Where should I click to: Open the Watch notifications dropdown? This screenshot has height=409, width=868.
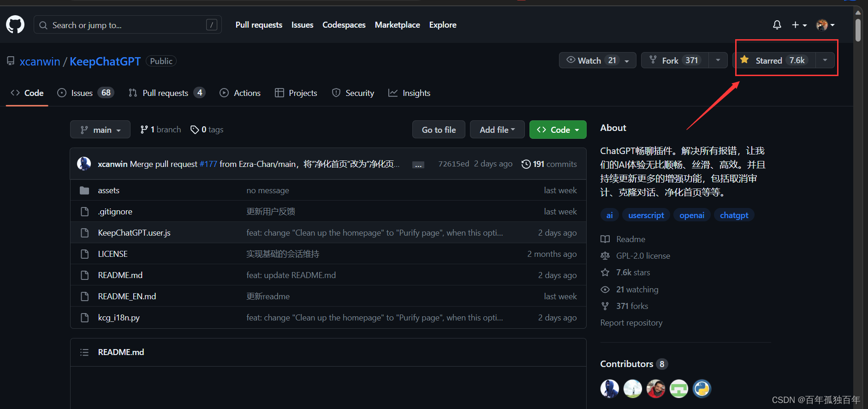[597, 60]
